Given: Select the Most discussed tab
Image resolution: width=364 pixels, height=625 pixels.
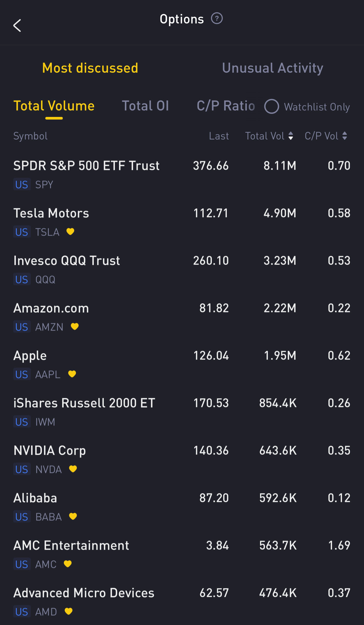Looking at the screenshot, I should coord(90,68).
